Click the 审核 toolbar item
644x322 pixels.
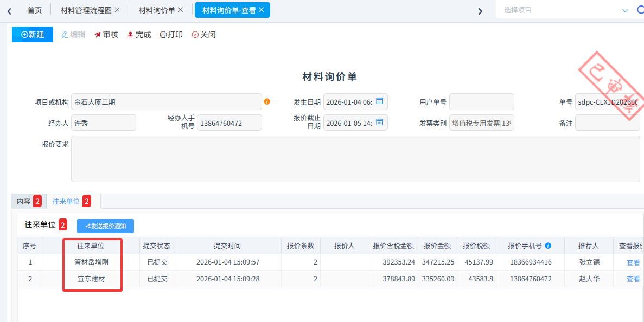(106, 35)
